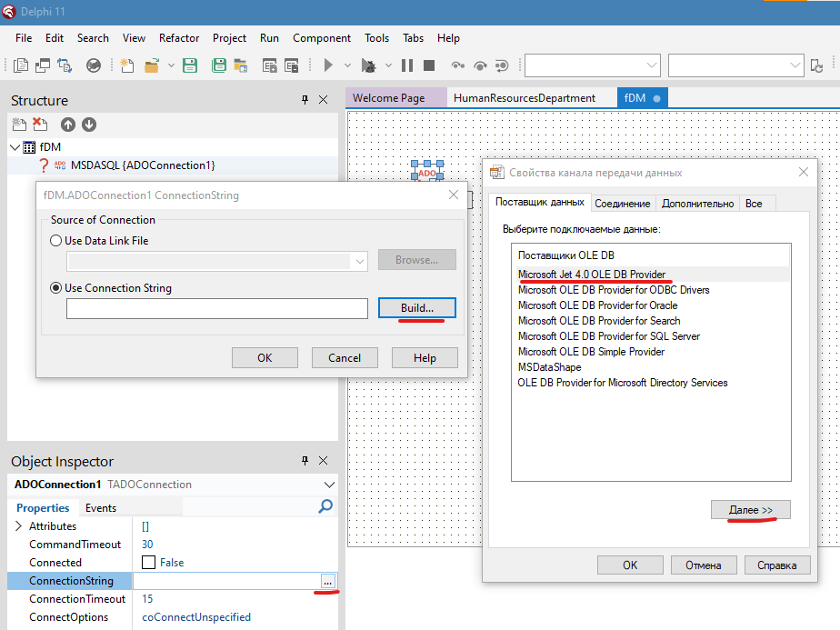
Task: Open Object Inspector component selector dropdown
Action: tap(329, 485)
